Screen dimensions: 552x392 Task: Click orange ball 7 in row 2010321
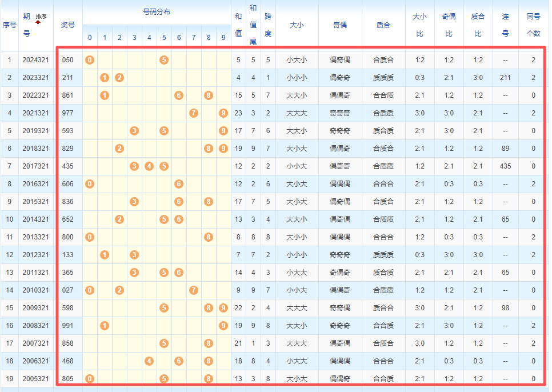pyautogui.click(x=194, y=290)
